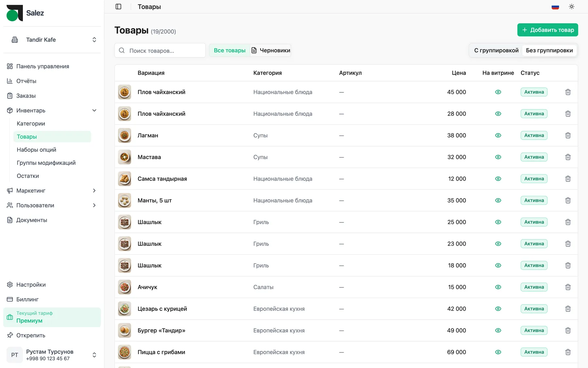Select the С группировкой view
Viewport: 588px width, 368px height.
[496, 50]
